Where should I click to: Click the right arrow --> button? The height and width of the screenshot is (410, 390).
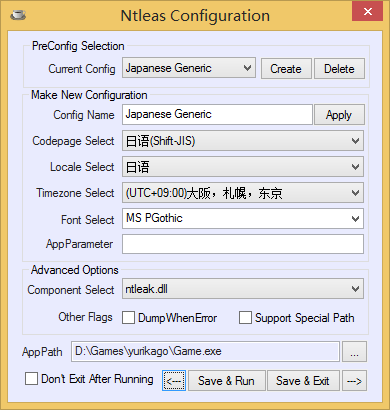(x=354, y=381)
